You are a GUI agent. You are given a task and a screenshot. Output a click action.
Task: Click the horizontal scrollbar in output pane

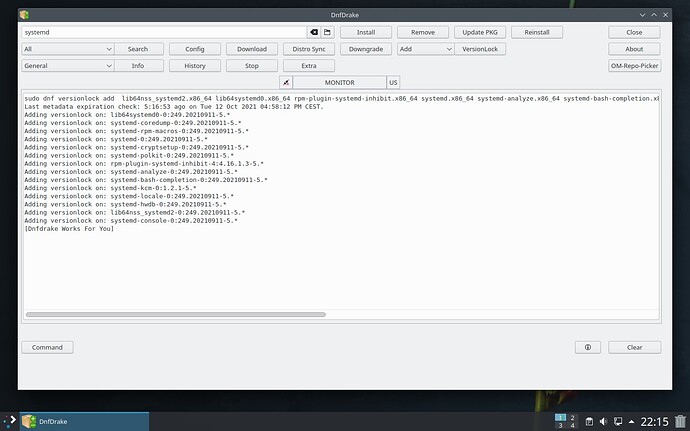pyautogui.click(x=176, y=314)
